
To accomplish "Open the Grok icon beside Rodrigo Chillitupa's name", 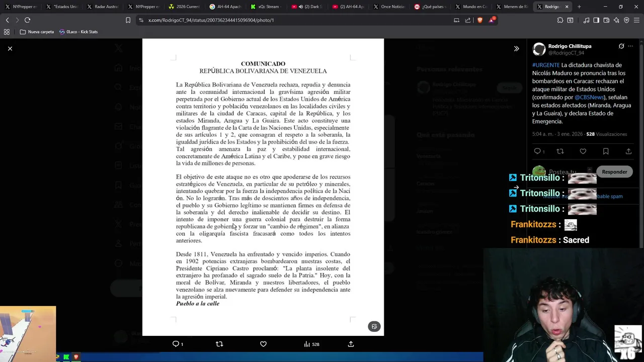I will tap(621, 46).
